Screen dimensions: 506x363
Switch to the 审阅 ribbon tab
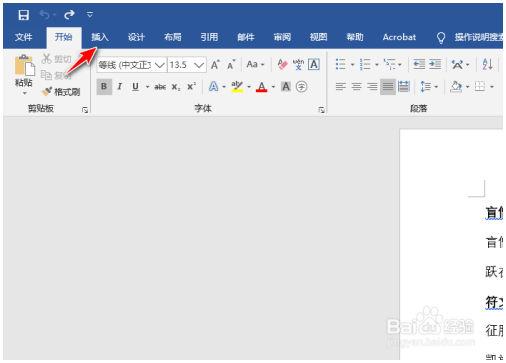pos(282,37)
